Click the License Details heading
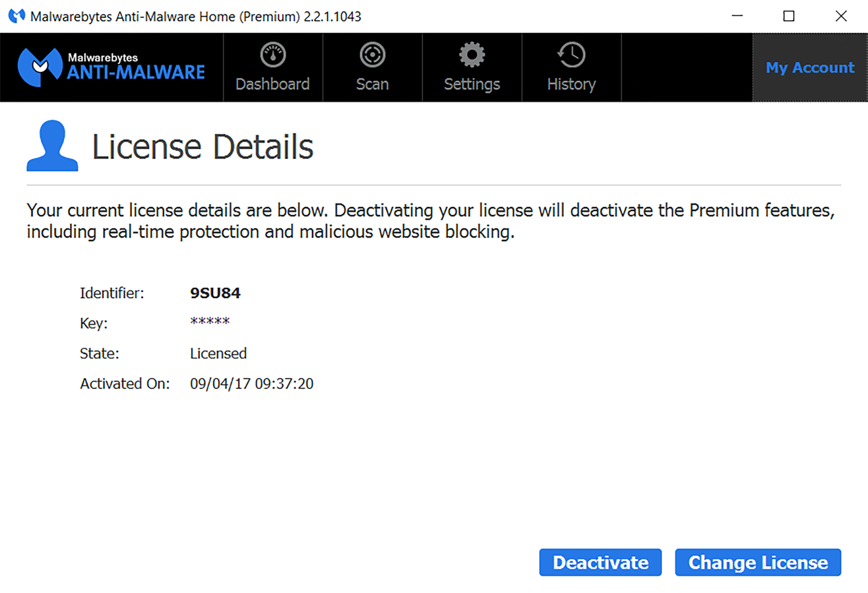Screen dimensions: 868x593 pyautogui.click(x=202, y=147)
